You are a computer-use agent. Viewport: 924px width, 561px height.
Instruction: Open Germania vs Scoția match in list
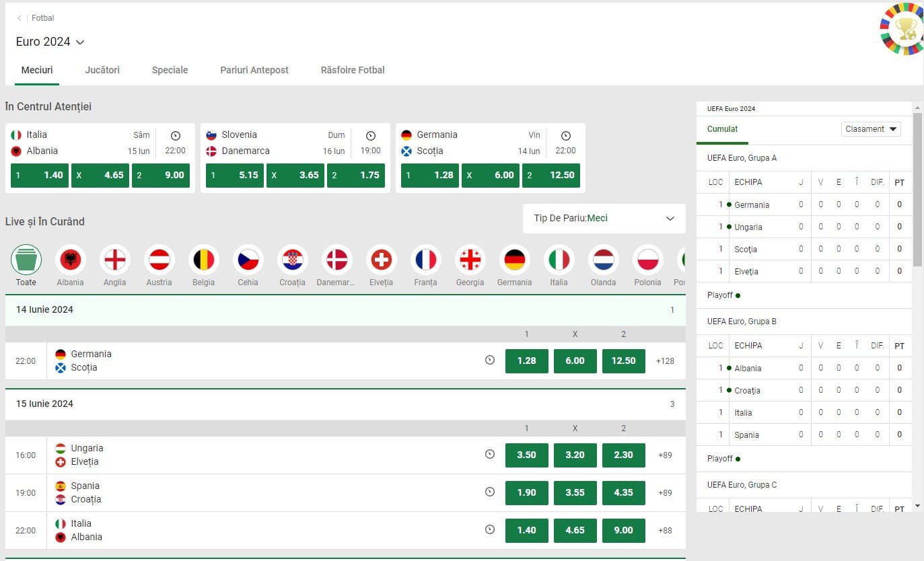coord(91,361)
